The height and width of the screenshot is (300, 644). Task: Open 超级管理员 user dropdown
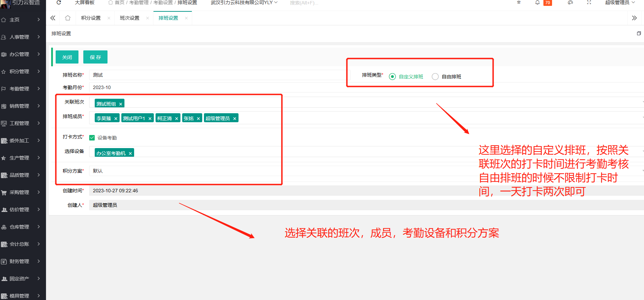(619, 3)
